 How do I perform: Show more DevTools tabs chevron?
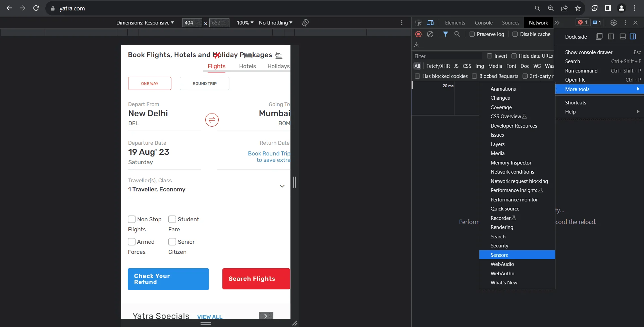point(557,22)
